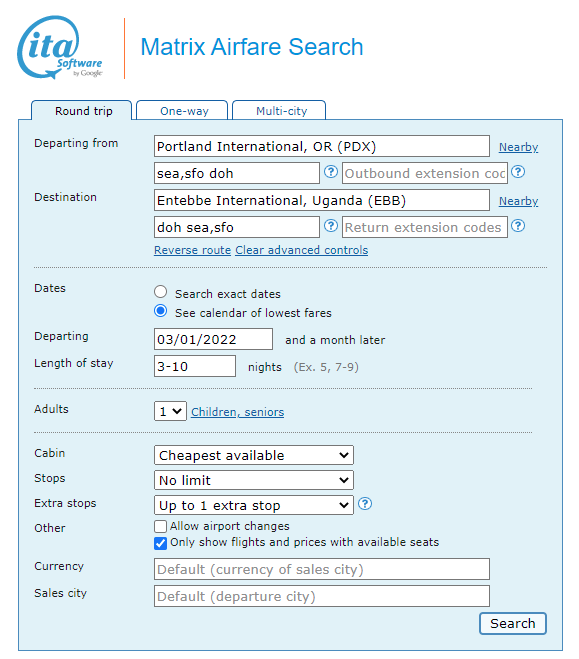This screenshot has width=579, height=659.
Task: Open the Adults count dropdown
Action: click(170, 411)
